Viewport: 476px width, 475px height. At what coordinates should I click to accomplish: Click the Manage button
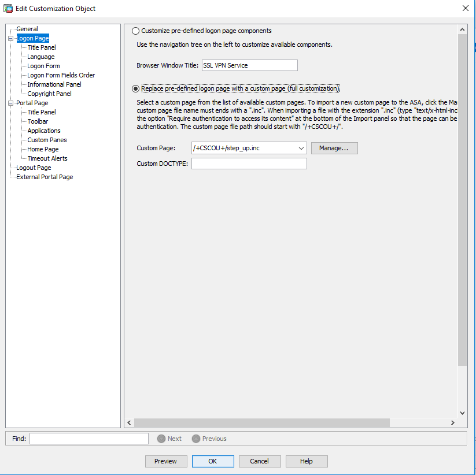tap(334, 148)
